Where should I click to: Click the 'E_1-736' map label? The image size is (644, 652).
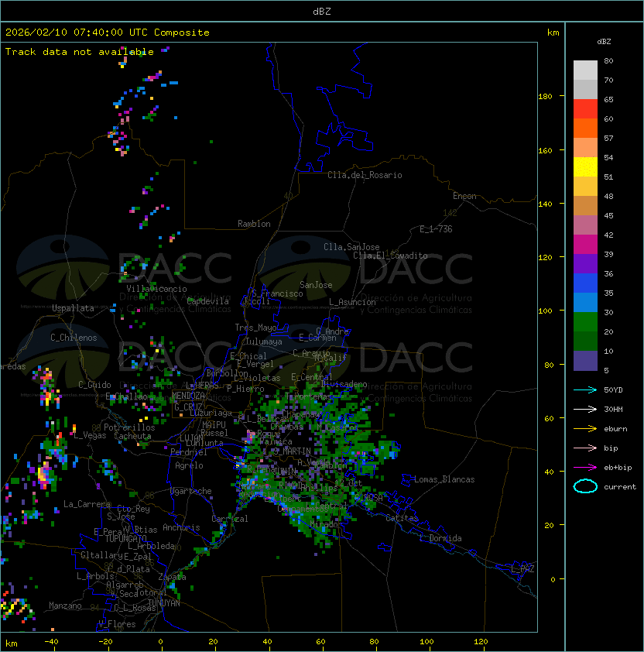(x=436, y=229)
